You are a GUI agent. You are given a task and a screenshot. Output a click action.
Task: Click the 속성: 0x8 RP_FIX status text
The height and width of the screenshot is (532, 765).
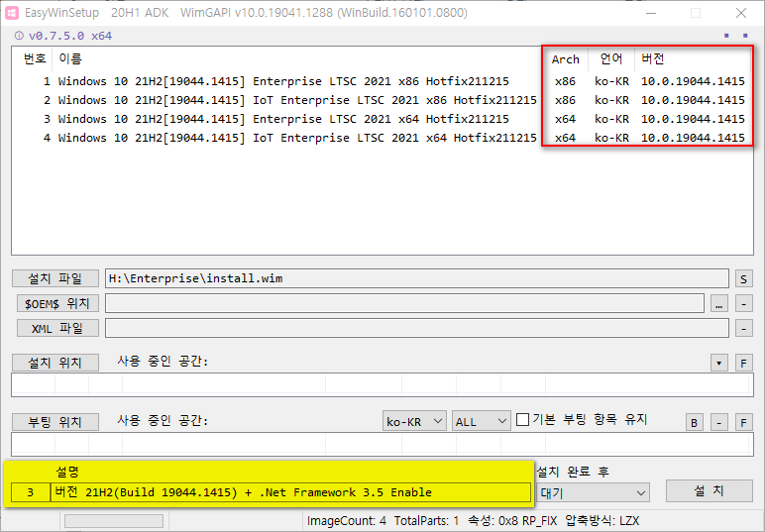(512, 521)
